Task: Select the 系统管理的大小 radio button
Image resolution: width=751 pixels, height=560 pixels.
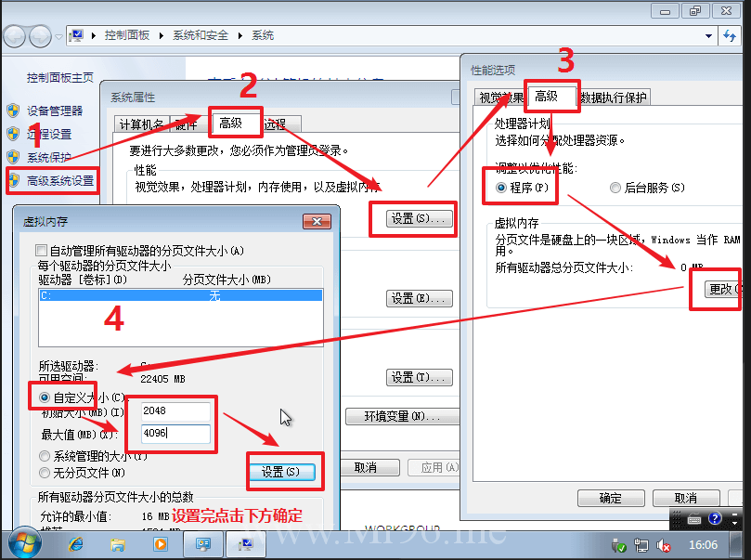Action: [x=45, y=456]
